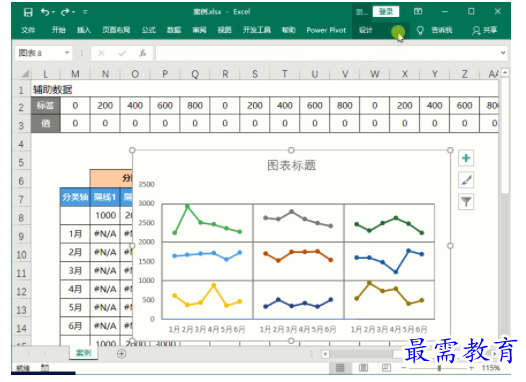Screen dimensions: 526x382
Task: Click the confirm checkmark formula bar icon
Action: coord(122,53)
